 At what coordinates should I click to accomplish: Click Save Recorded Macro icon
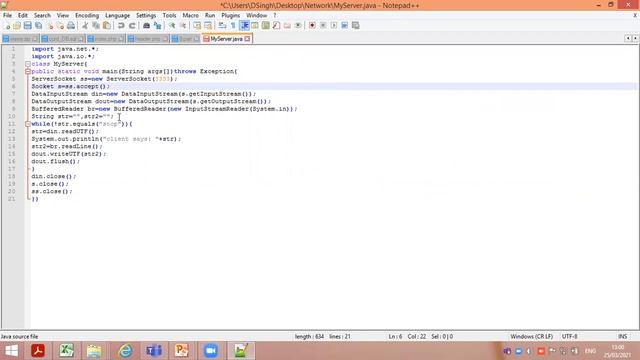356,25
